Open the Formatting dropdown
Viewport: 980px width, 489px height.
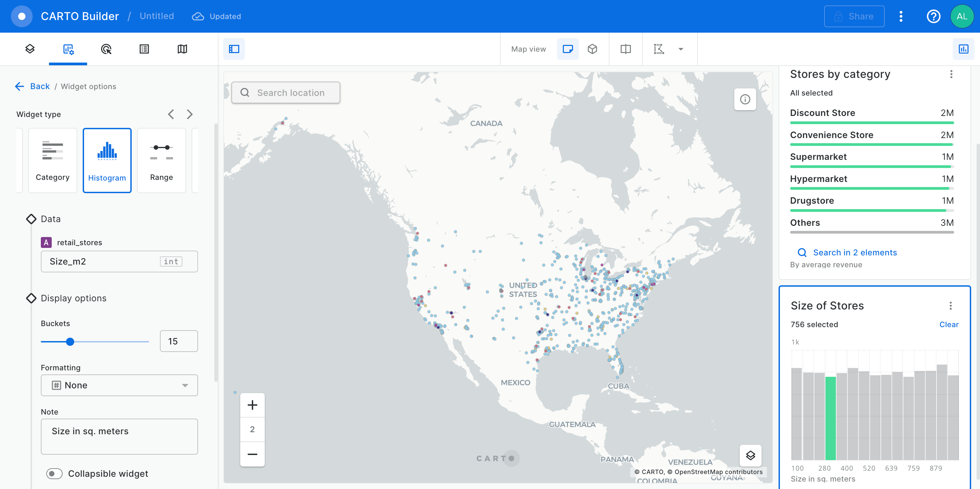pos(119,385)
